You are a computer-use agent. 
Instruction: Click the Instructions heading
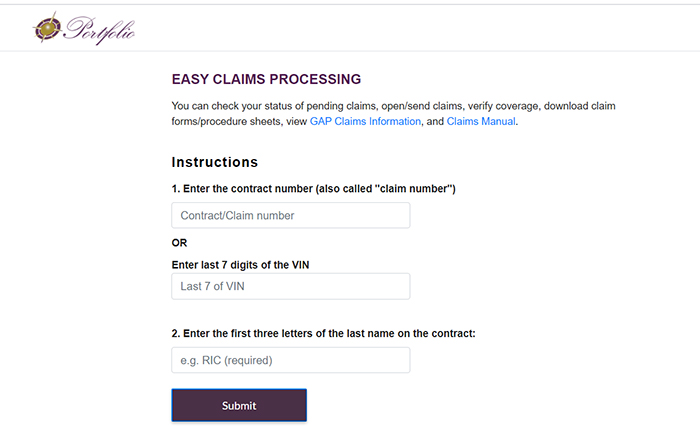[x=215, y=162]
